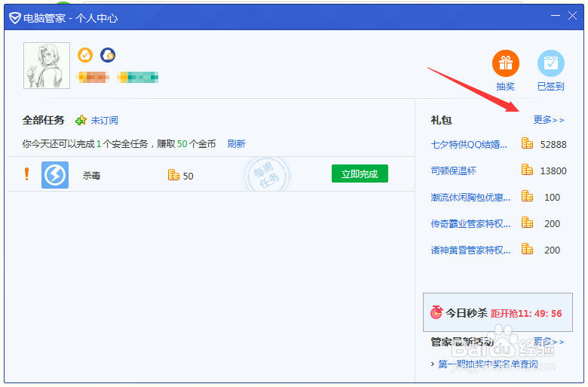Open 更多>> next to 礼包

click(x=549, y=120)
